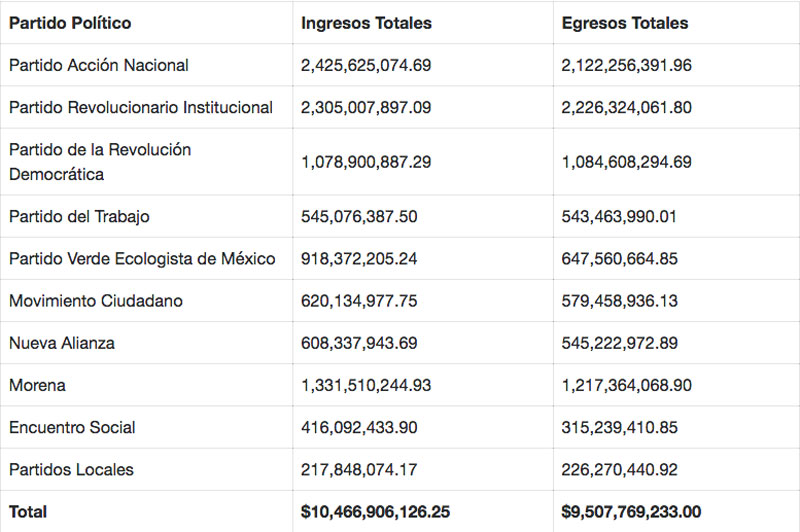800x532 pixels.
Task: Select the Nueva Alianza cell
Action: click(62, 343)
